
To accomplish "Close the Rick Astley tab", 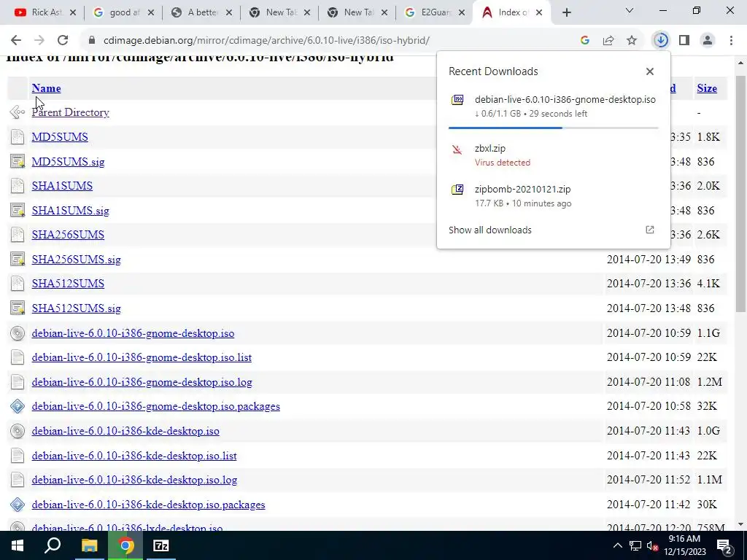I will click(x=73, y=12).
